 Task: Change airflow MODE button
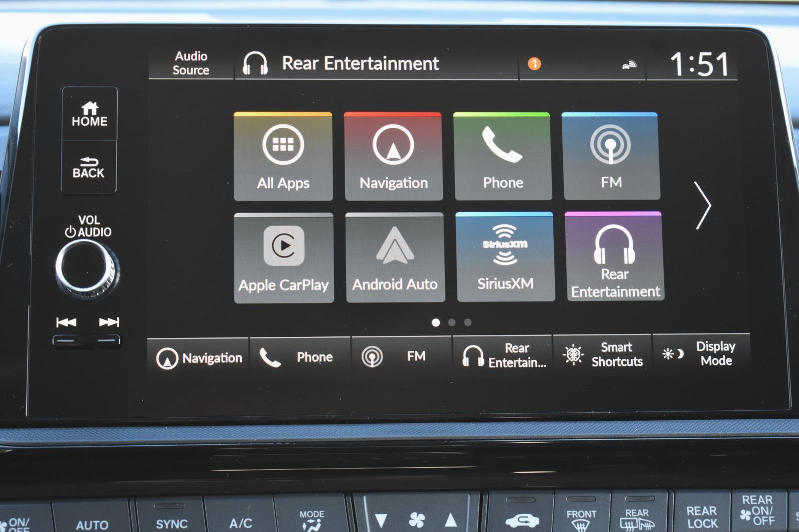point(312,514)
